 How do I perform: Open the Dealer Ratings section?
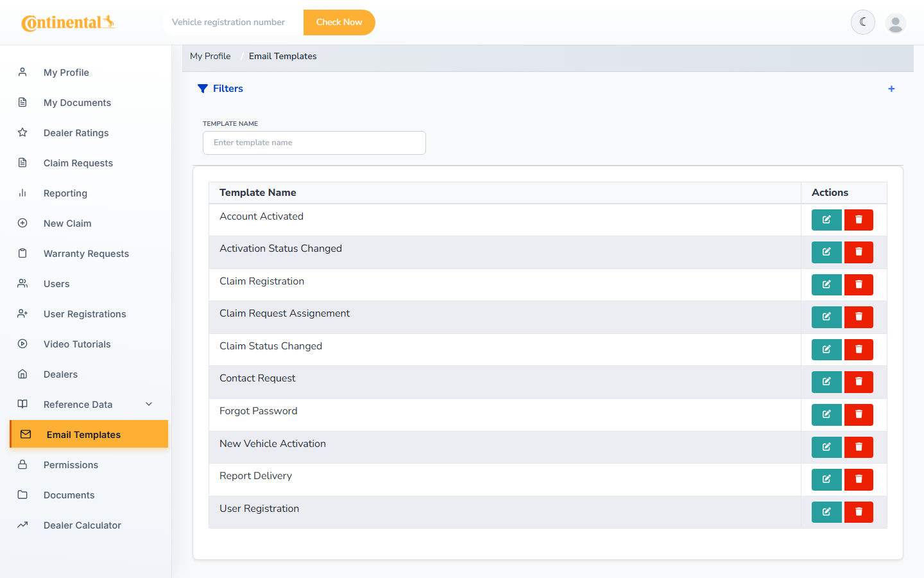(86, 133)
